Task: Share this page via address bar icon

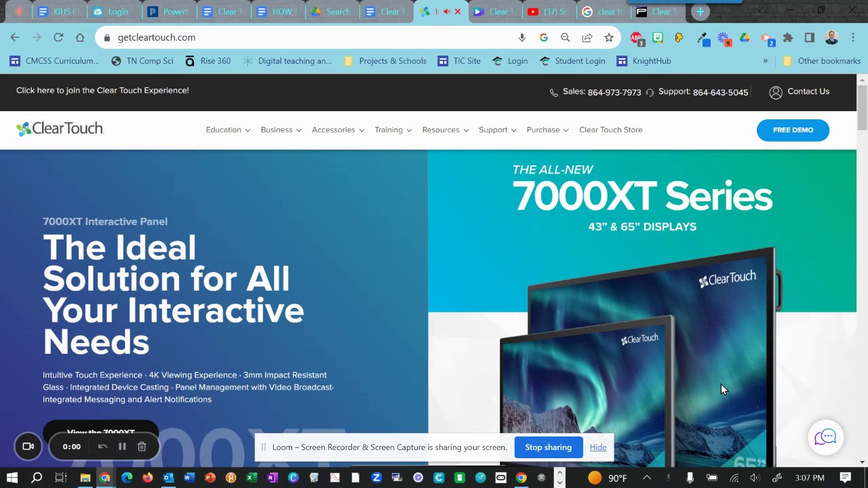Action: 587,38
